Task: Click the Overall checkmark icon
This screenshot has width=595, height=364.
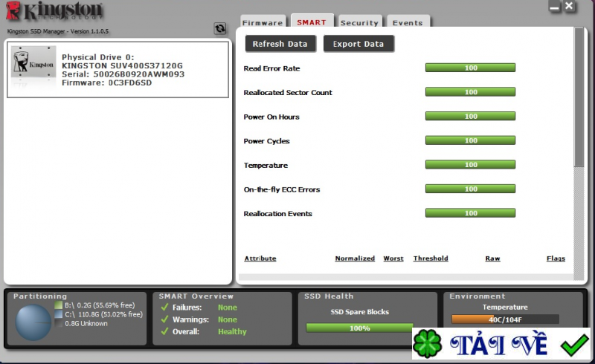Action: click(x=164, y=331)
